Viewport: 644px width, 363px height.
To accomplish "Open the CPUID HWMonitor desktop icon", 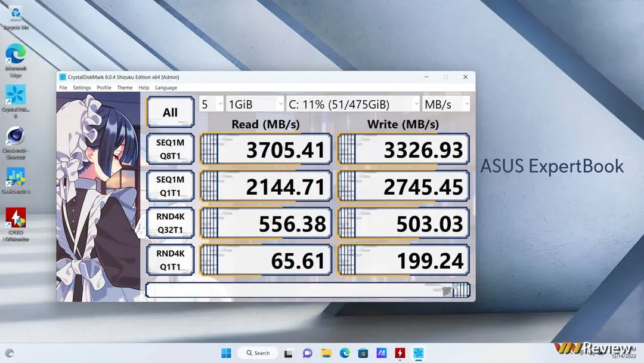I will click(16, 219).
